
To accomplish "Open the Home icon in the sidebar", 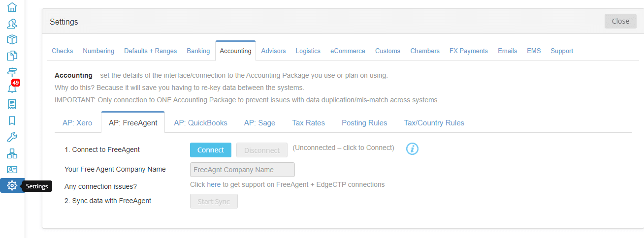I will tap(12, 7).
